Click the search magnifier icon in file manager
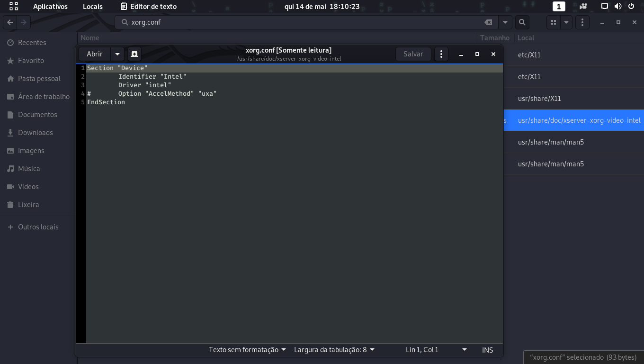The image size is (644, 364). click(x=521, y=22)
